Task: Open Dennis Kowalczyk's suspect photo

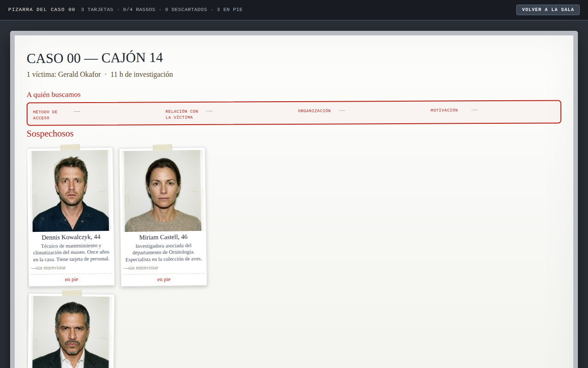Action: point(70,190)
